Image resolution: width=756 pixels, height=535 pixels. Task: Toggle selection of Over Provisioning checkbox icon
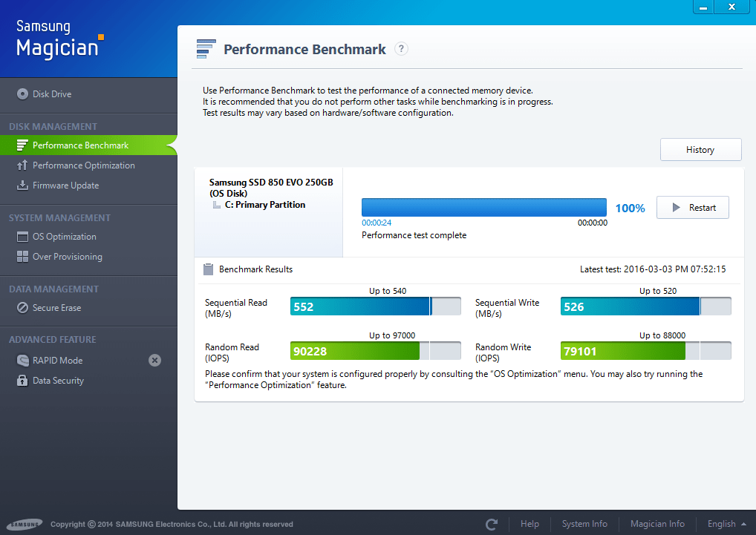tap(23, 256)
